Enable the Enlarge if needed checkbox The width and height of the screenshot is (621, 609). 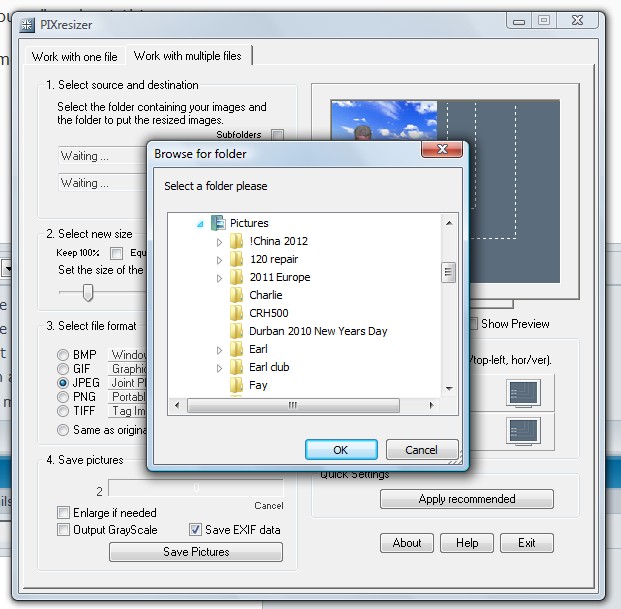click(x=63, y=512)
